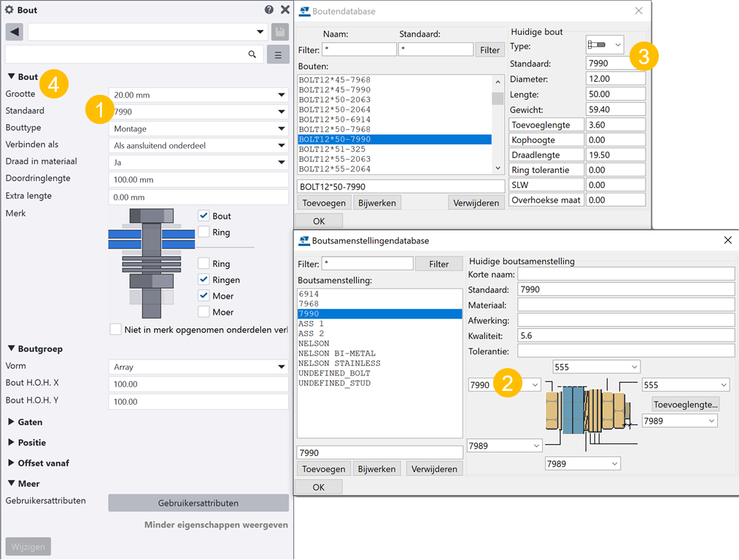The image size is (739, 560).
Task: Open help for the Bout panel
Action: [x=269, y=10]
